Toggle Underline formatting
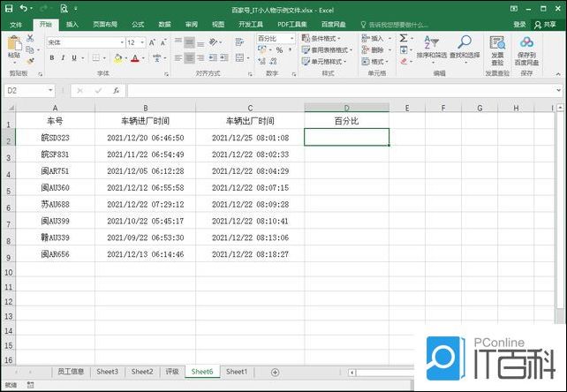 click(74, 58)
